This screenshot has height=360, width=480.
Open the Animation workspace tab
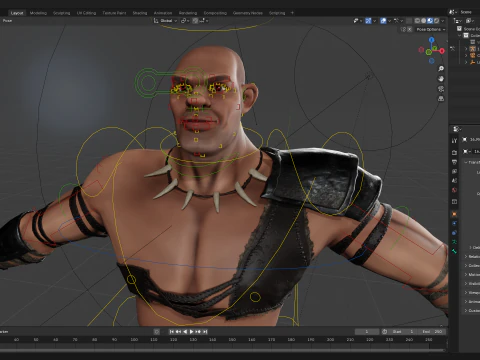click(163, 13)
